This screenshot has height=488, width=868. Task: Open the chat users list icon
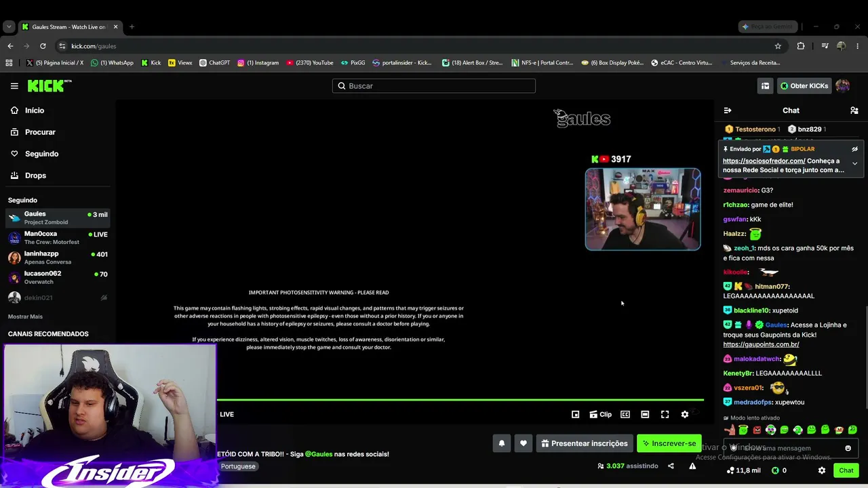click(854, 110)
